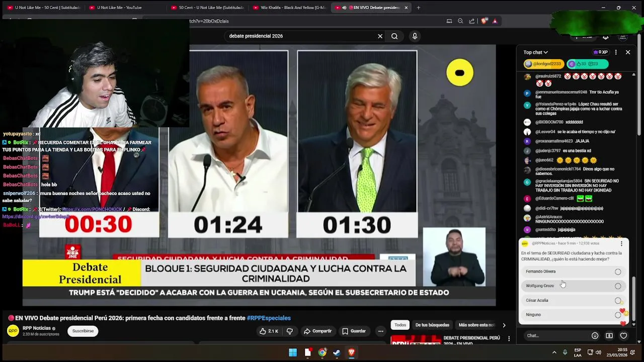The image size is (644, 362).
Task: Dislike the video with thumbs down
Action: [x=289, y=331]
